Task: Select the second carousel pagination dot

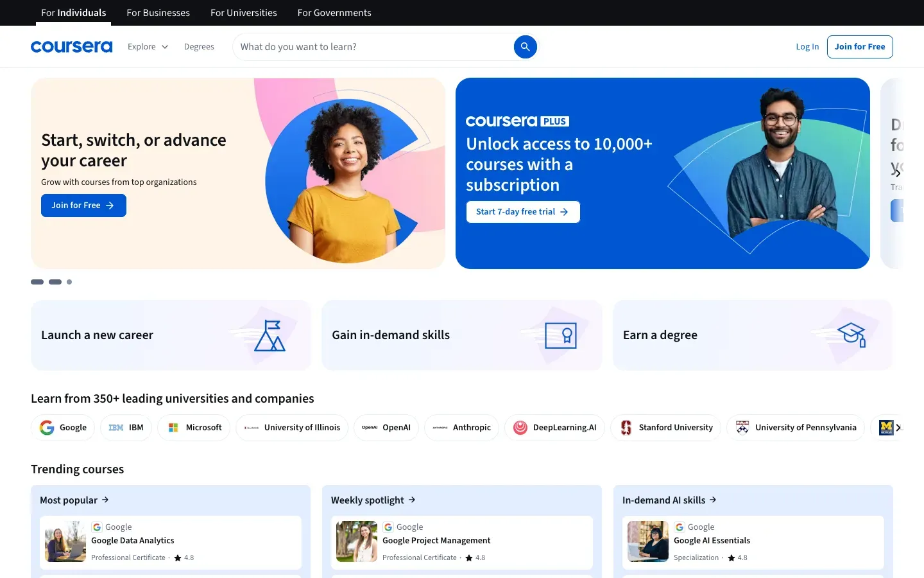Action: [x=55, y=282]
